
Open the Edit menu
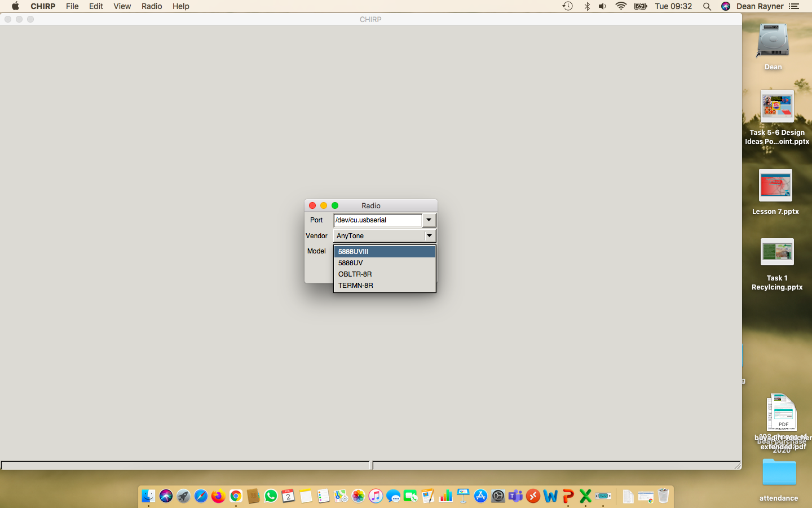[x=96, y=6]
